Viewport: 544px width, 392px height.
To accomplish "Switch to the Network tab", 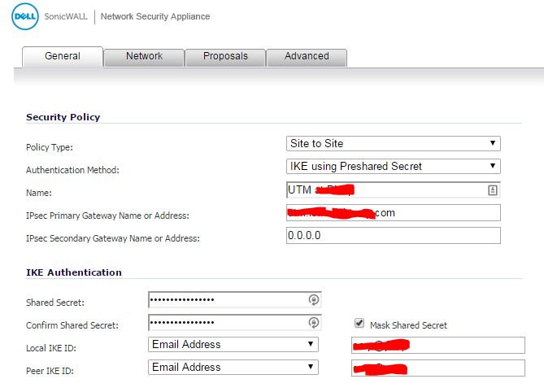I will pyautogui.click(x=144, y=57).
